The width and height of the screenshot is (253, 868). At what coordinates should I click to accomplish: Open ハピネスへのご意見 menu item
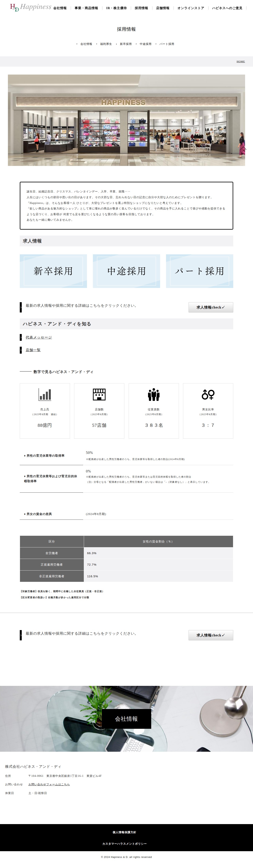[227, 8]
